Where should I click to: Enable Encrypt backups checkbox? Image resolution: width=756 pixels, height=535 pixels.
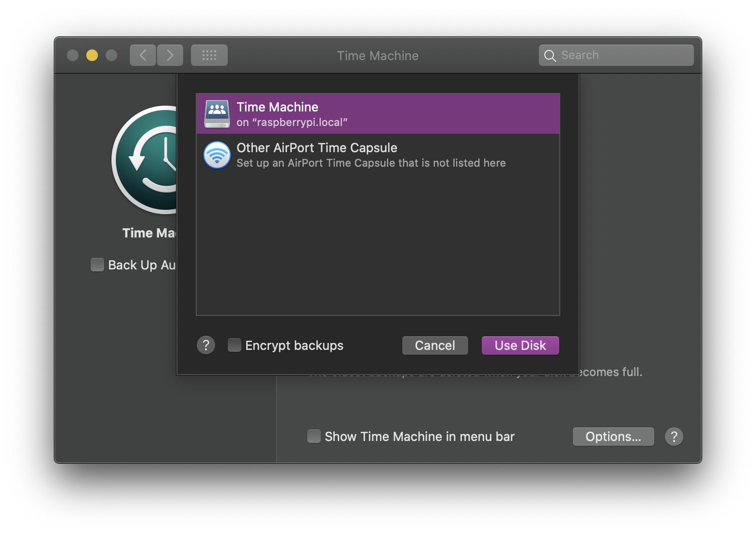pos(235,345)
